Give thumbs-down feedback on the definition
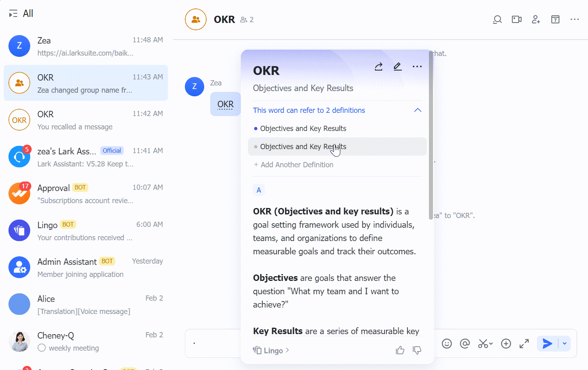 tap(417, 350)
